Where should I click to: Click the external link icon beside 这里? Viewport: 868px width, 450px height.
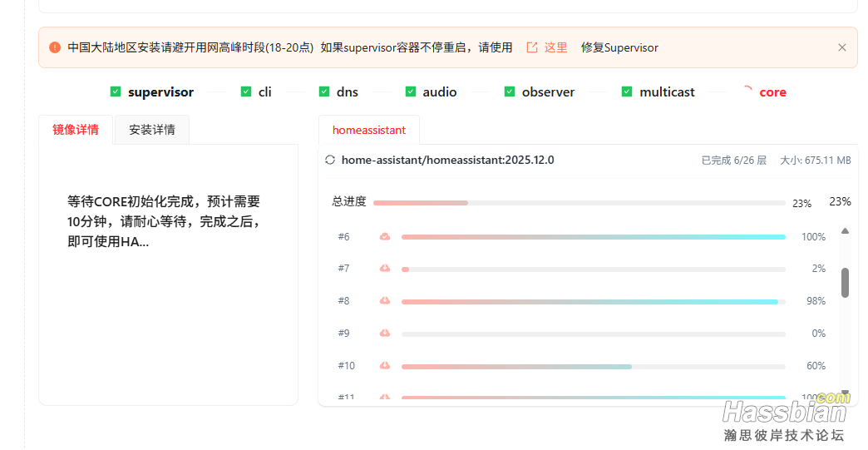(532, 47)
